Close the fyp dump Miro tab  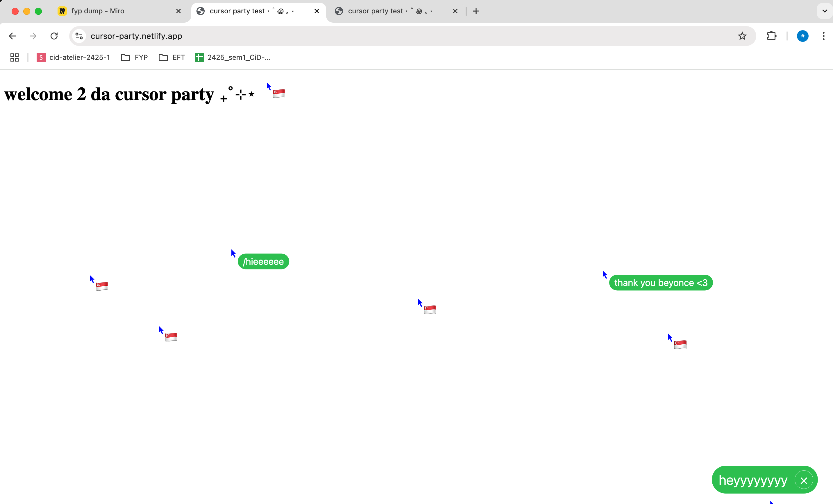pos(178,11)
